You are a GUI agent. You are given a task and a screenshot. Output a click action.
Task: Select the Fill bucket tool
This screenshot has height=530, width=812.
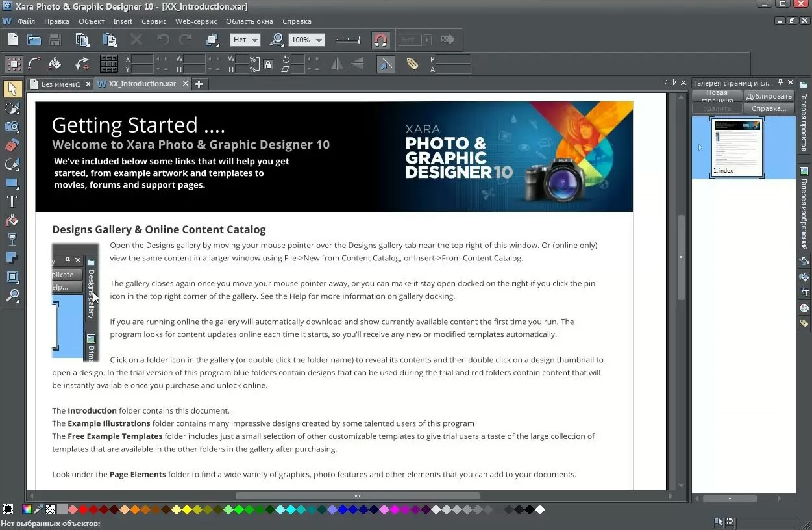(x=12, y=221)
